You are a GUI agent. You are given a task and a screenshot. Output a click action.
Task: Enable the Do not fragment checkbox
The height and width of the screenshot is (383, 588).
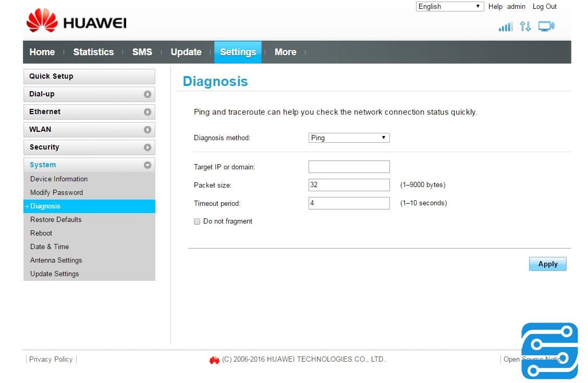tap(197, 221)
